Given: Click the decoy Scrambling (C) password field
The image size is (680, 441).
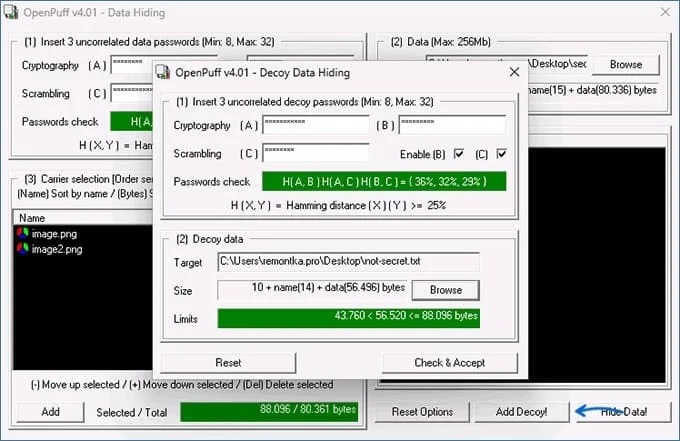Looking at the screenshot, I should point(316,153).
